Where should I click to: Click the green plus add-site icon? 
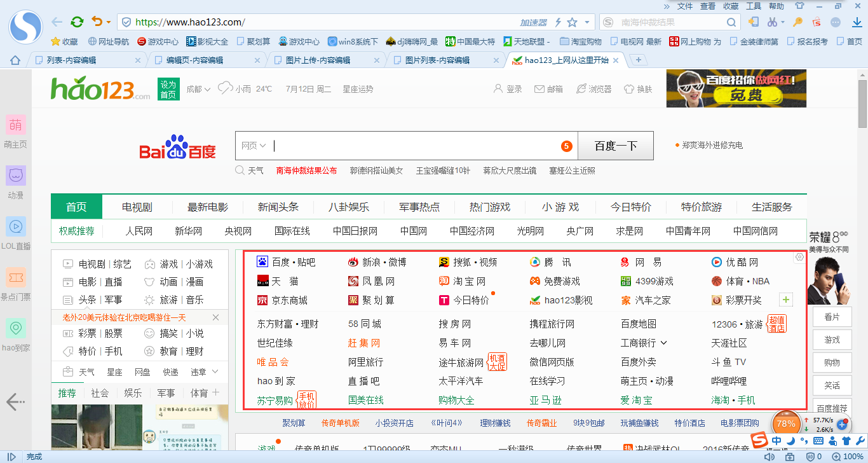[786, 300]
